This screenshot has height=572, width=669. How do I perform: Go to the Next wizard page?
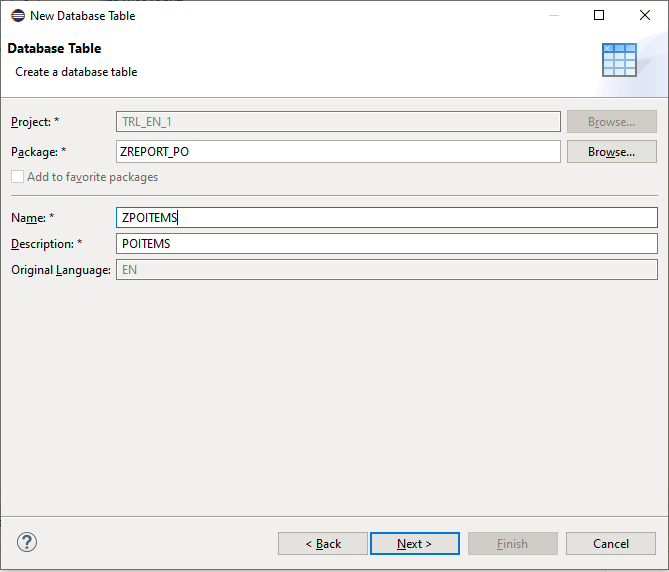pyautogui.click(x=415, y=543)
